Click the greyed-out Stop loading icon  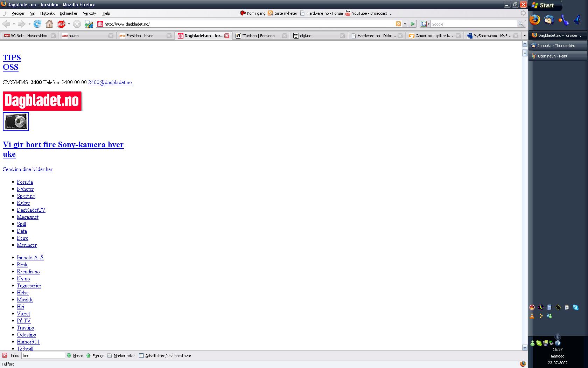(x=77, y=24)
